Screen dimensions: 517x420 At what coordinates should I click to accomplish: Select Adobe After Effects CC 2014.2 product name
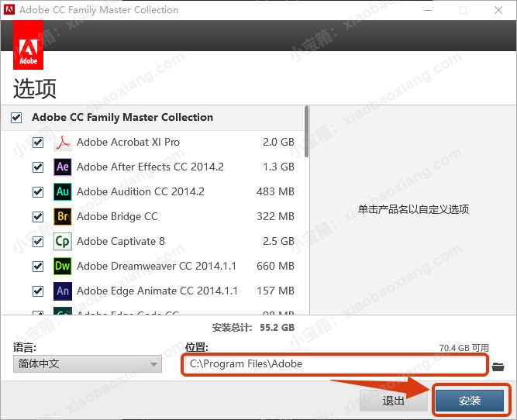150,167
